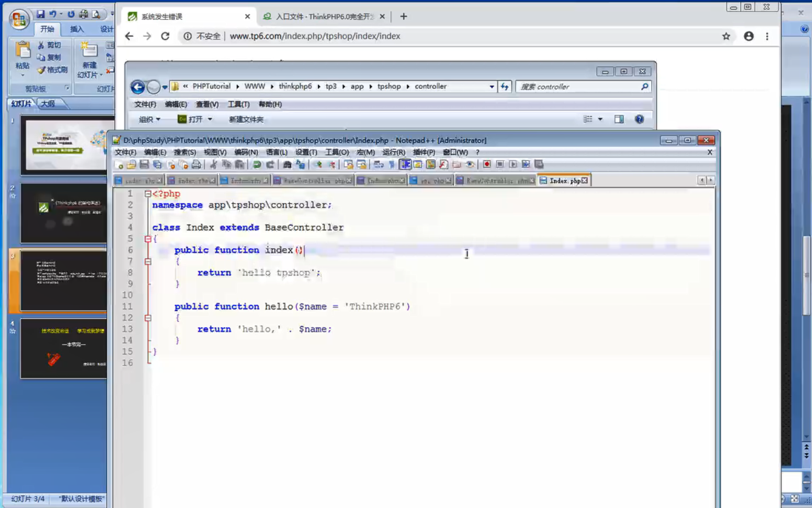Viewport: 812px width, 508px height.
Task: Click Run Macro Multiple Times icon
Action: [526, 164]
